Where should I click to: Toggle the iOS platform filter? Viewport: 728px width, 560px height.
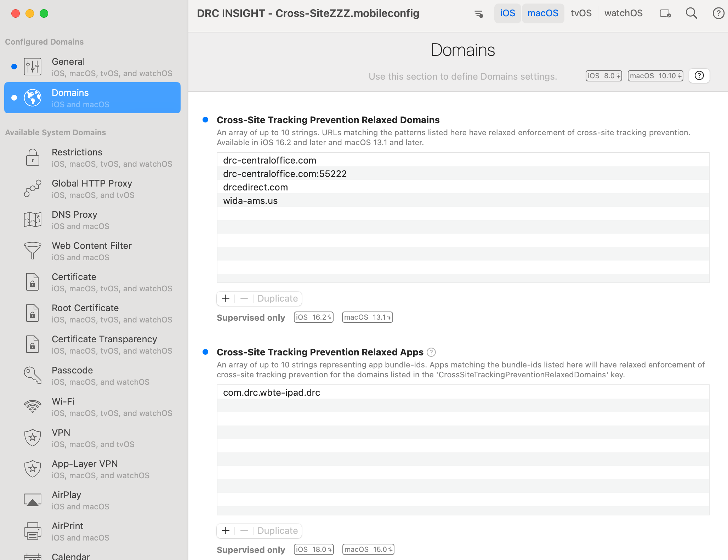tap(507, 13)
